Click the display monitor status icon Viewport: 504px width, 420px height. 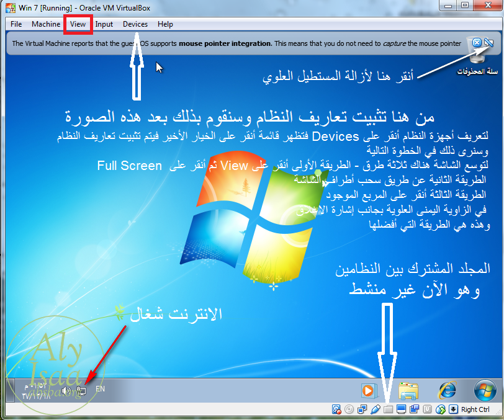pos(402,409)
